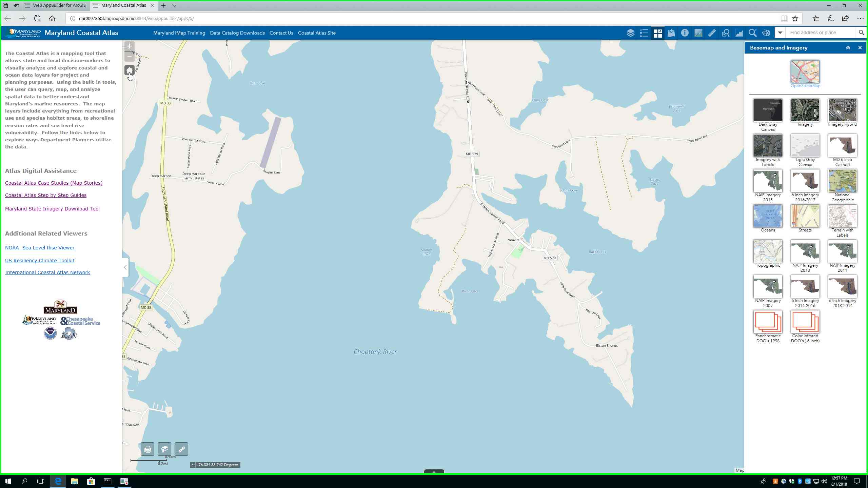868x488 pixels.
Task: Click the Add Data map icon
Action: pyautogui.click(x=671, y=33)
